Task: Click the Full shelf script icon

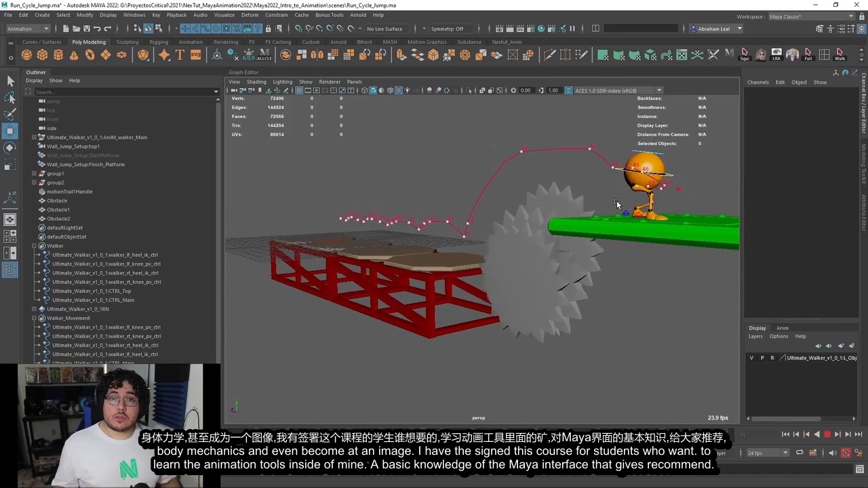Action: pos(808,55)
